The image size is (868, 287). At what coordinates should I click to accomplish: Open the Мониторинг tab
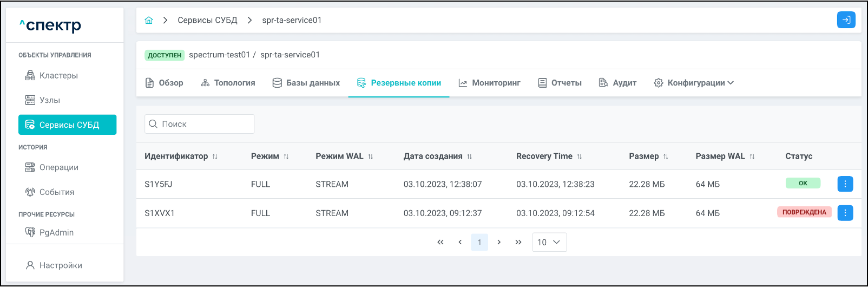489,83
